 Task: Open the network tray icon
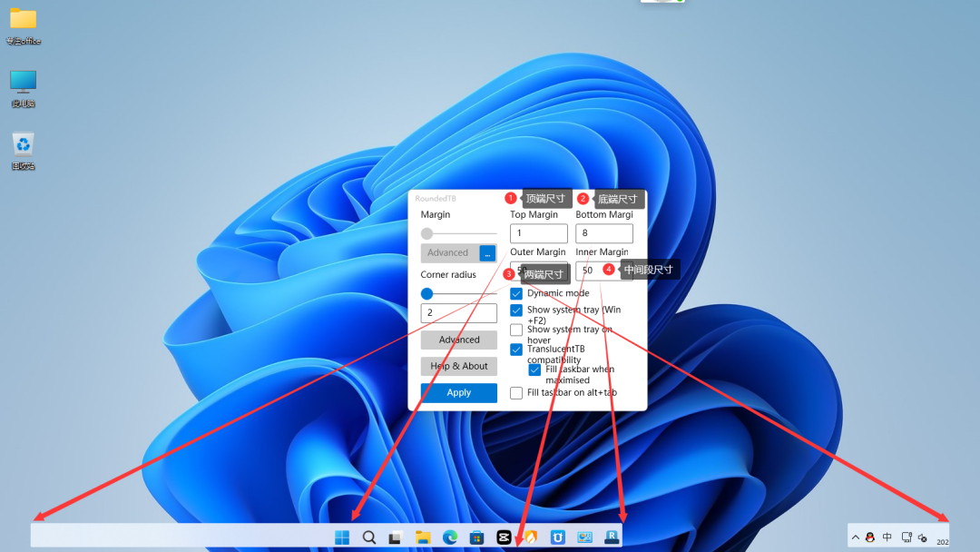click(906, 537)
